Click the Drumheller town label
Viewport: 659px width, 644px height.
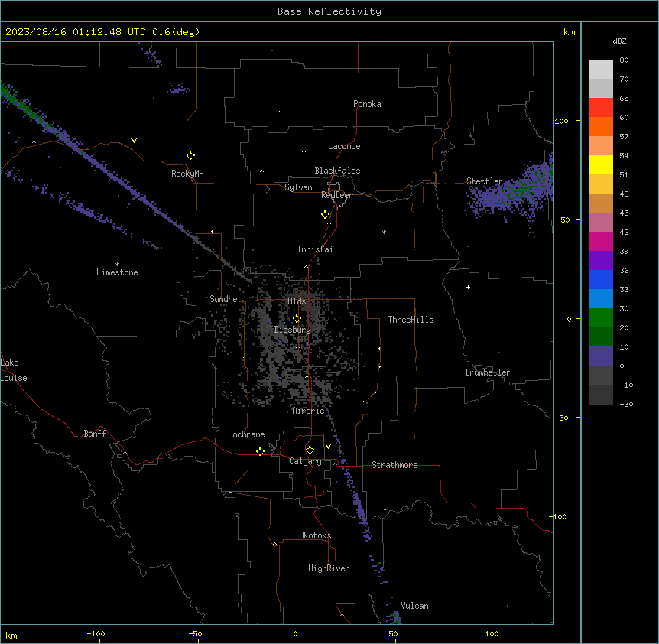(488, 372)
